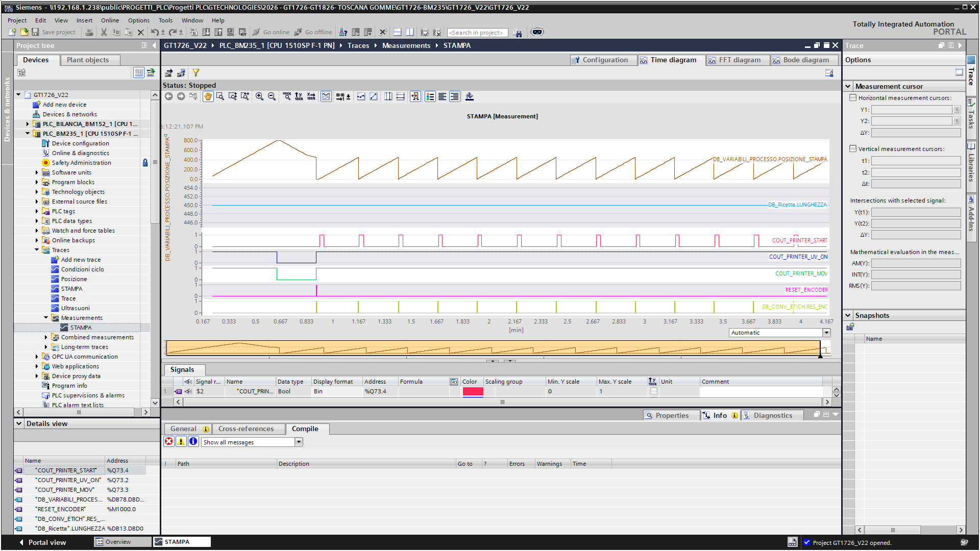This screenshot has height=551, width=980.
Task: Click display measurement points icon
Action: (x=361, y=96)
